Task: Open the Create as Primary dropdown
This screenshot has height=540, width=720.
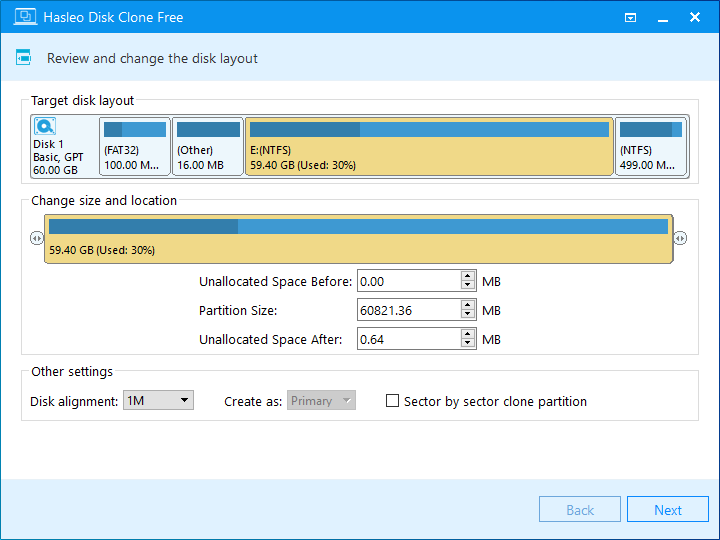Action: point(321,401)
